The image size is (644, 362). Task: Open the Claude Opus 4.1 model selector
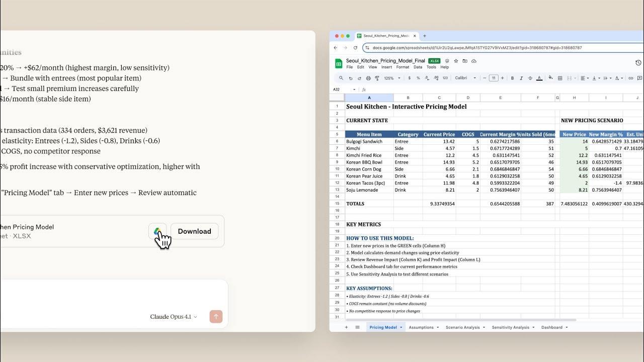point(171,316)
